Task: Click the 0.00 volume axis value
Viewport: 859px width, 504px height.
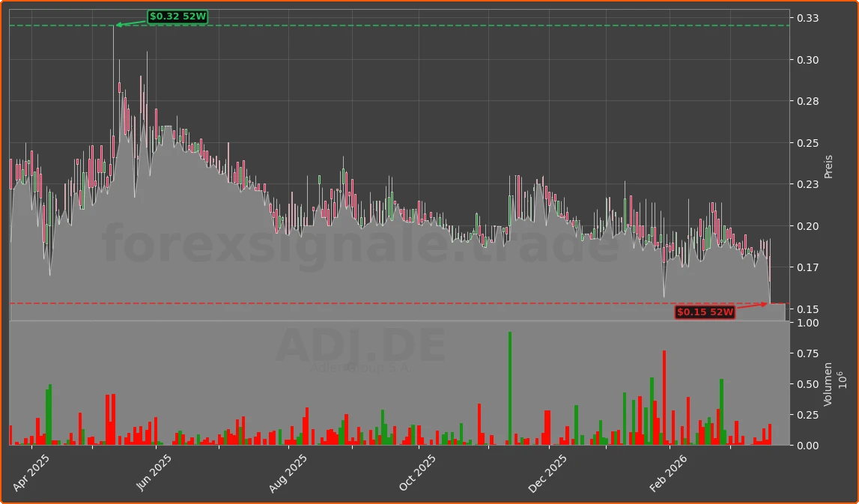Action: tap(808, 446)
